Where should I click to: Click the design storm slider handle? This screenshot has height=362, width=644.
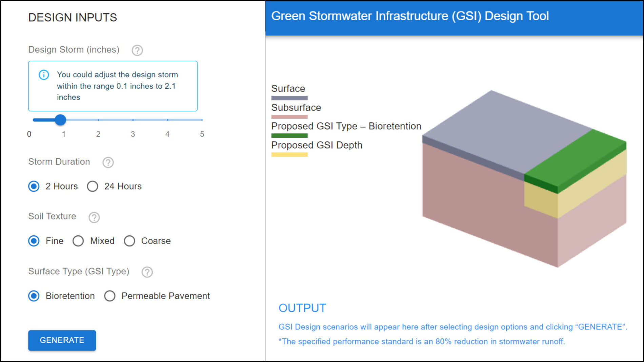click(x=60, y=120)
